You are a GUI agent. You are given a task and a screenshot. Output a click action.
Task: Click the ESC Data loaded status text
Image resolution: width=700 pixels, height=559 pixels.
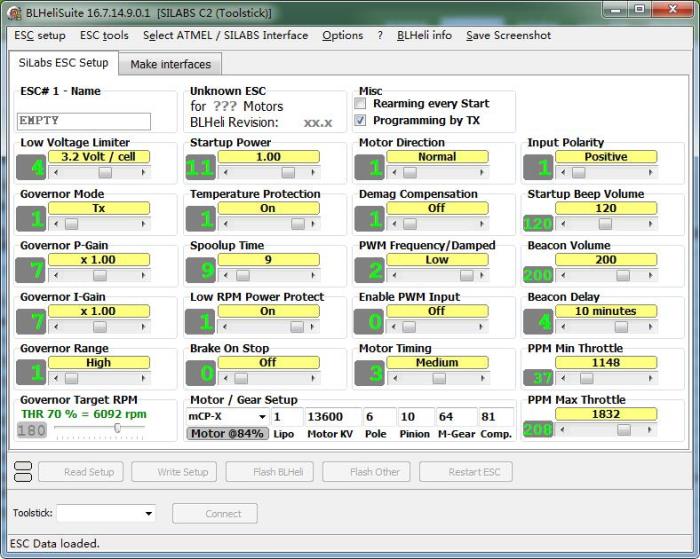(54, 544)
